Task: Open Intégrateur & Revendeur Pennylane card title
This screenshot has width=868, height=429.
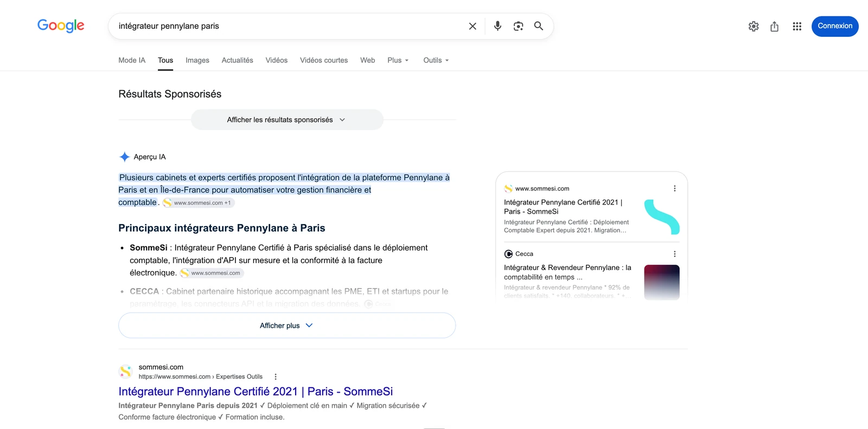Action: (567, 272)
